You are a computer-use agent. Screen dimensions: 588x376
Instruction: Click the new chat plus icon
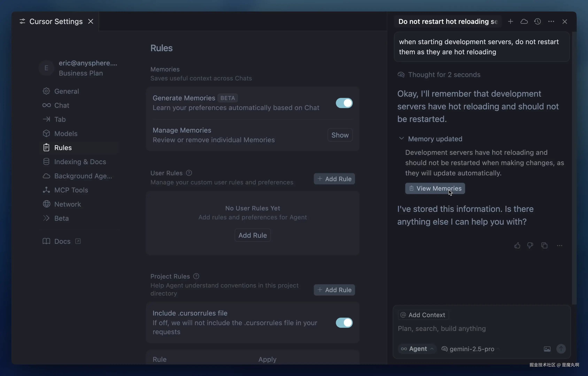(x=510, y=21)
